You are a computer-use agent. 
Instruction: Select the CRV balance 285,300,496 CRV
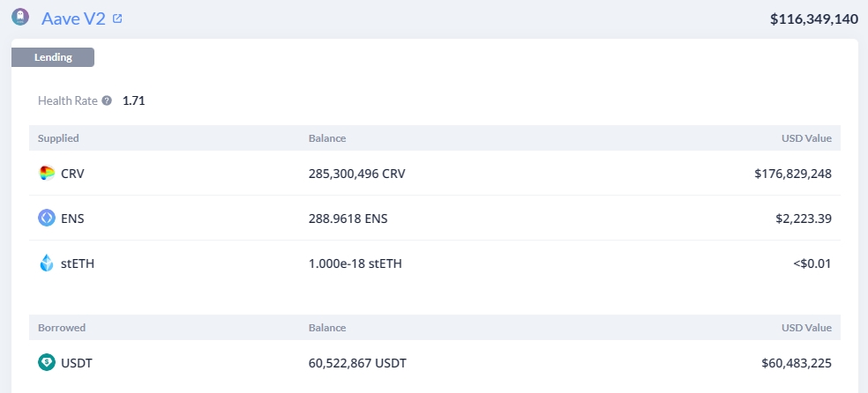pos(357,174)
